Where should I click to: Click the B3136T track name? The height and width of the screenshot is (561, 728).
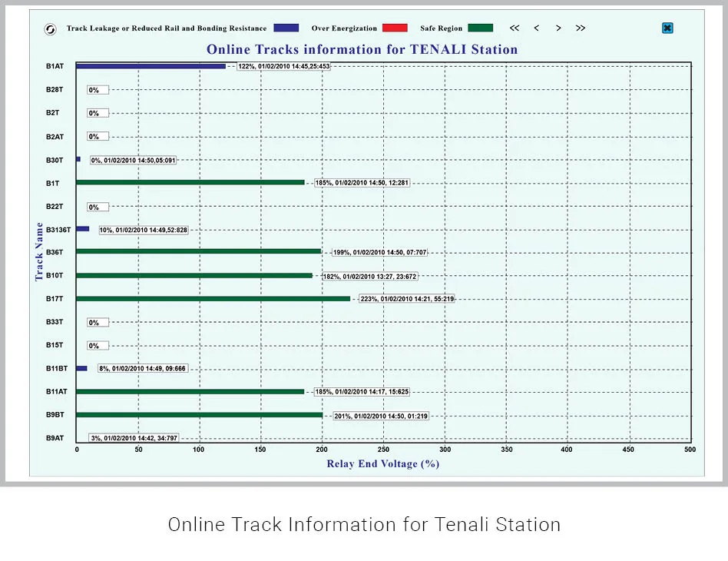58,230
